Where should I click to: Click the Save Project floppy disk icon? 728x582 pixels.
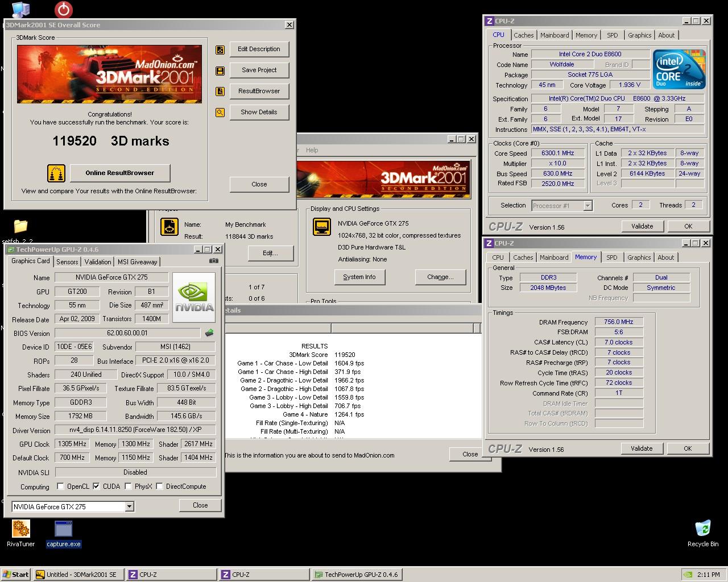point(220,71)
